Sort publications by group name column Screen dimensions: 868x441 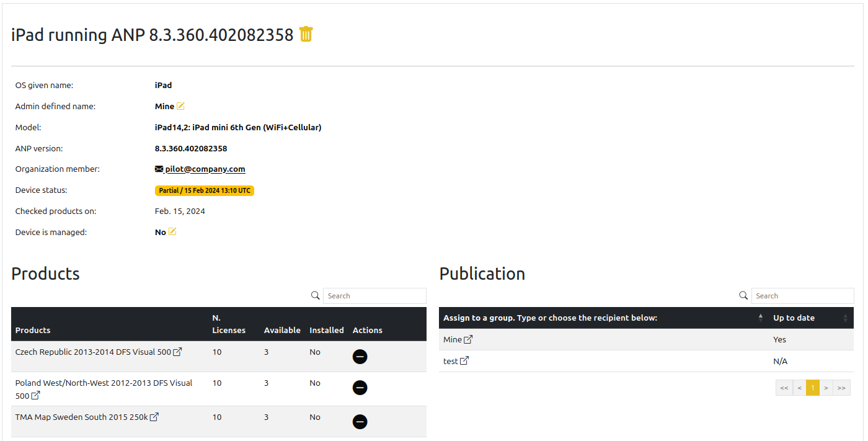pyautogui.click(x=604, y=318)
